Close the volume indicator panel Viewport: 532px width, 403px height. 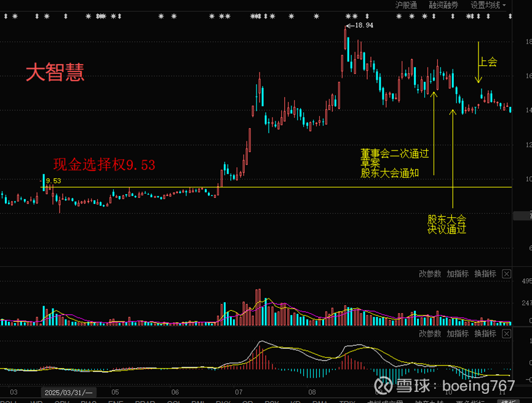tap(507, 274)
